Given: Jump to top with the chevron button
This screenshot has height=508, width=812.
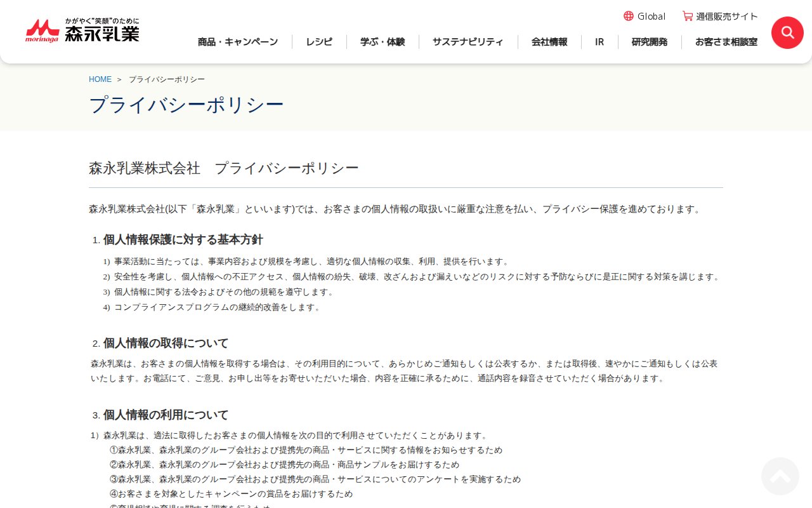Looking at the screenshot, I should [x=780, y=476].
